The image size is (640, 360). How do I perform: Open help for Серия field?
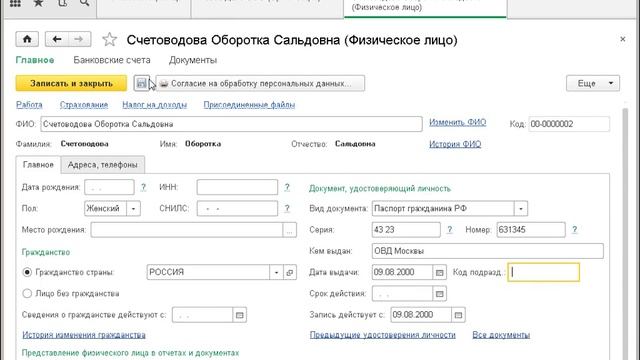coord(449,230)
